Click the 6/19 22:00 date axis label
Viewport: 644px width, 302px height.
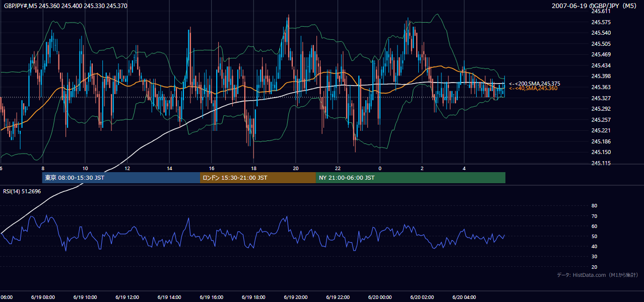click(338, 297)
